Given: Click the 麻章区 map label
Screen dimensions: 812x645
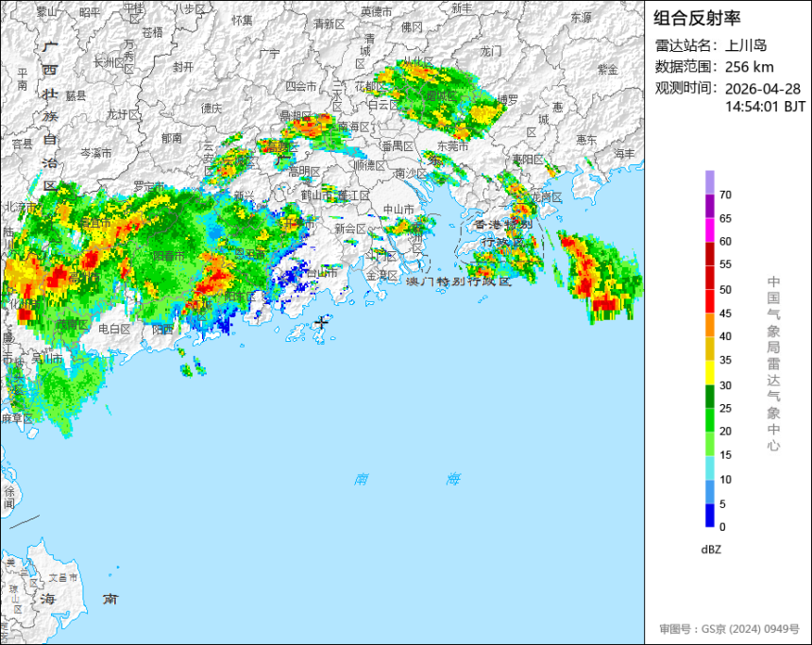Looking at the screenshot, I should coord(17,418).
